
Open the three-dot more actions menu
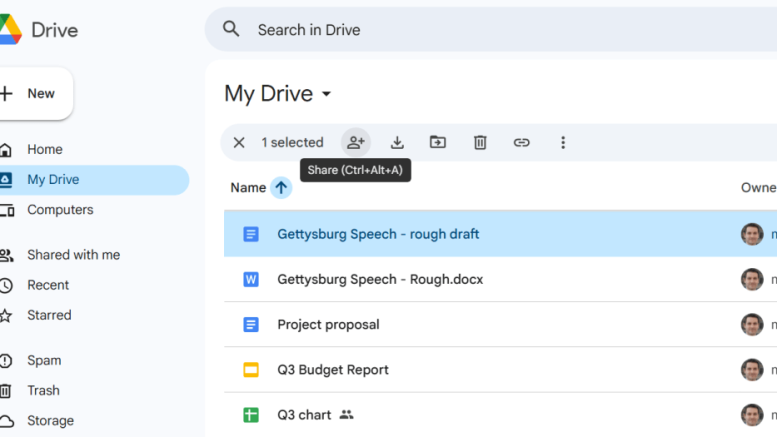tap(563, 142)
